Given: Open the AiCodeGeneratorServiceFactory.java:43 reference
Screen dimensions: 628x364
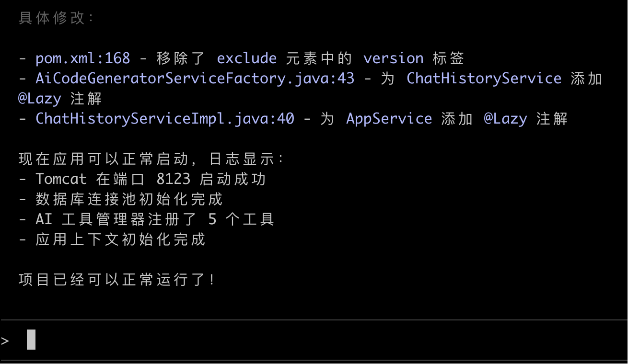Looking at the screenshot, I should [x=195, y=79].
